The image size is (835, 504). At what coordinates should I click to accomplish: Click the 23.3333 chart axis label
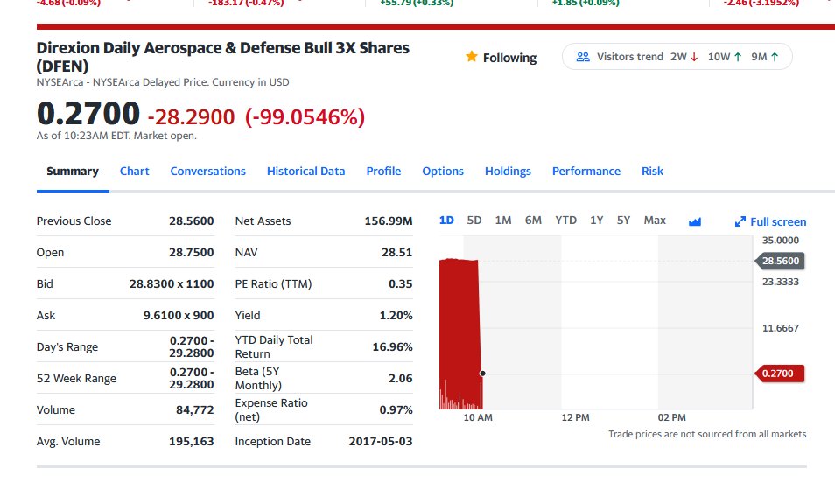click(x=780, y=282)
